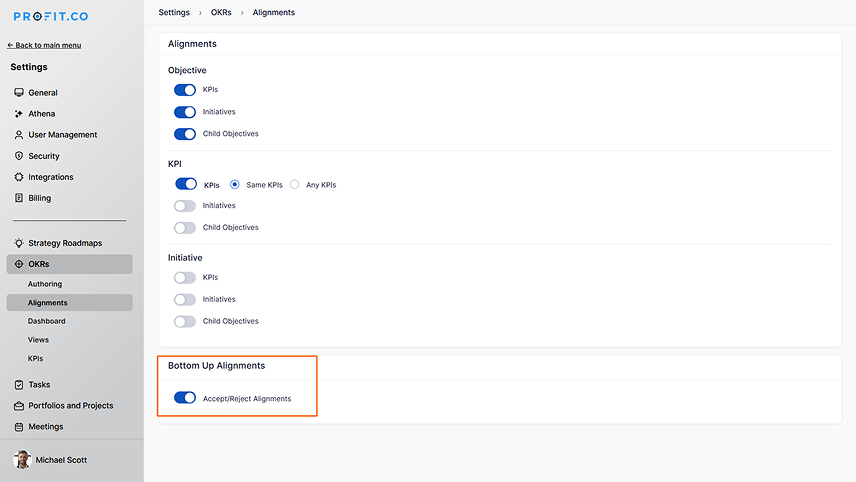Click the OKRs target icon
This screenshot has width=856, height=482.
click(19, 264)
